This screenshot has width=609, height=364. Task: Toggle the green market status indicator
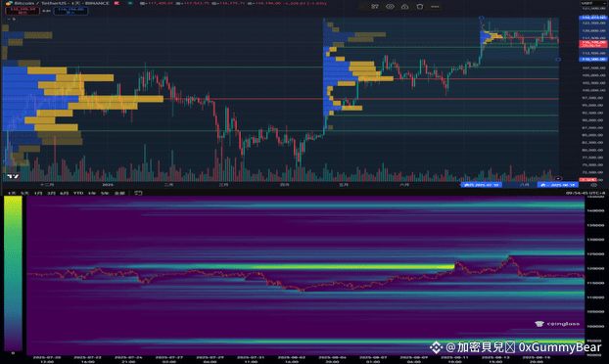(x=130, y=3)
